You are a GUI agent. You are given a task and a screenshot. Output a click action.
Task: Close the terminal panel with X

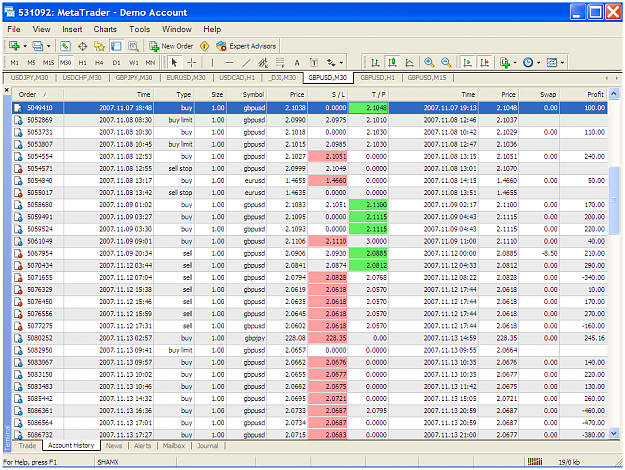6,90
